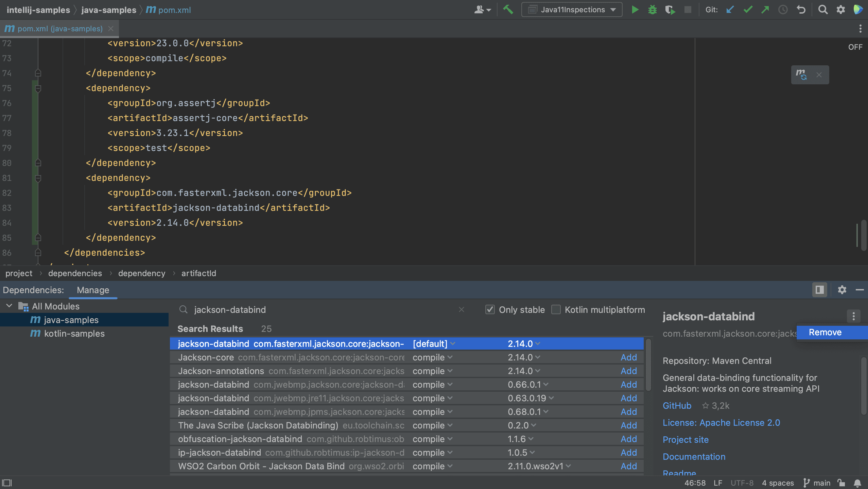
Task: Click the search results list scrollbar
Action: point(648,365)
